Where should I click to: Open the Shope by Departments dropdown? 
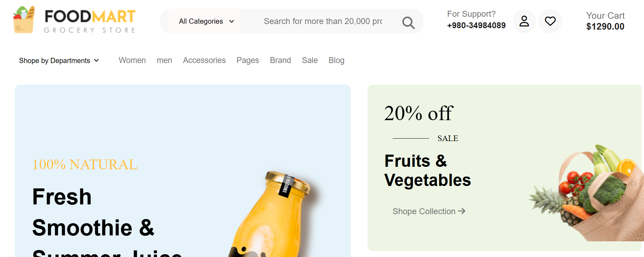(x=59, y=61)
